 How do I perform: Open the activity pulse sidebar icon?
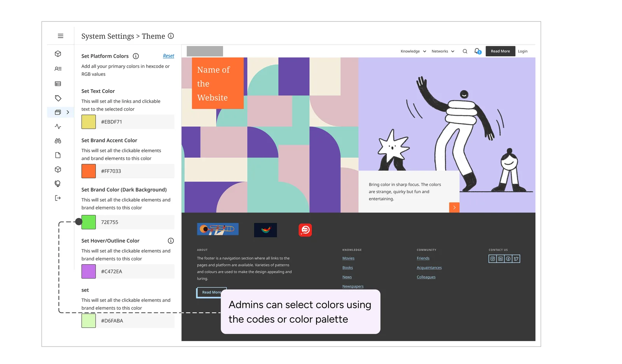[58, 126]
